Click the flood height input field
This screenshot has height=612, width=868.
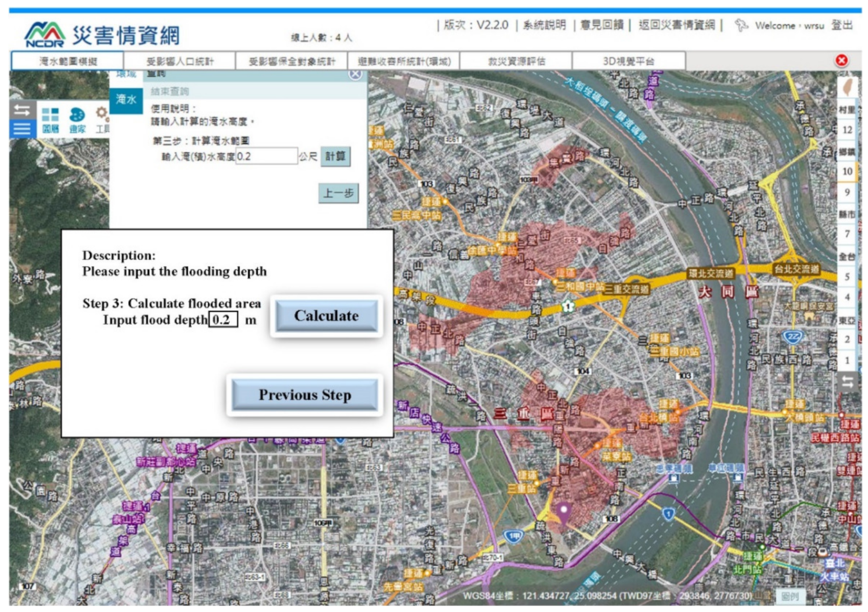[266, 156]
